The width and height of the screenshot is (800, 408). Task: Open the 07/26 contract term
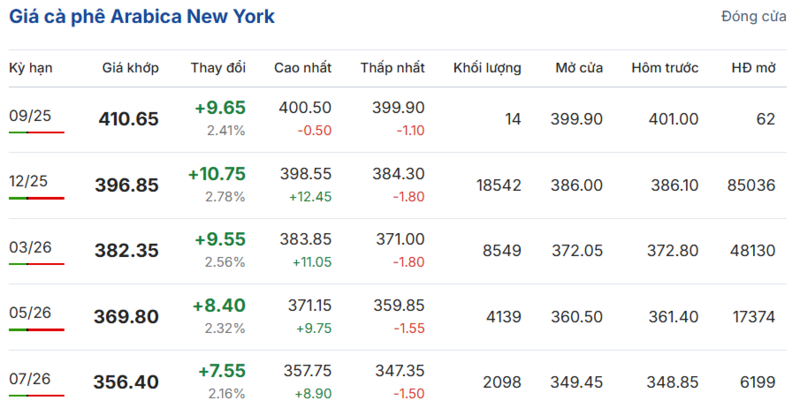(30, 379)
